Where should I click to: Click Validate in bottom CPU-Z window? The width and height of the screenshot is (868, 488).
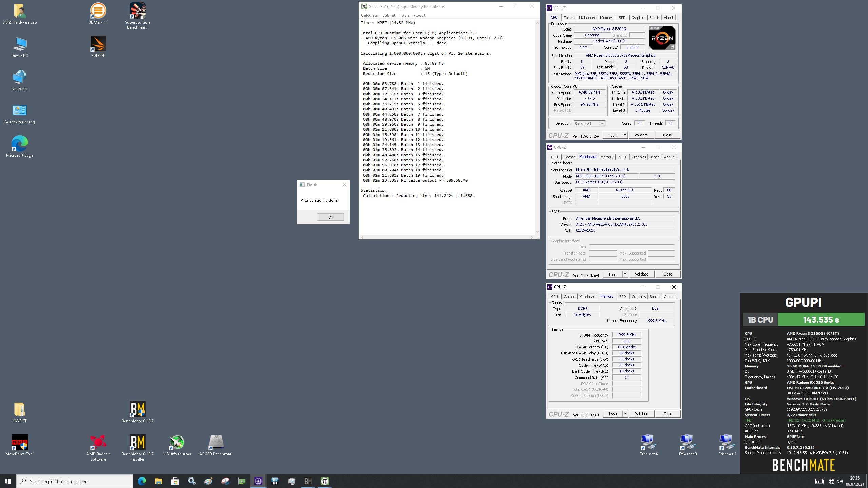(641, 414)
